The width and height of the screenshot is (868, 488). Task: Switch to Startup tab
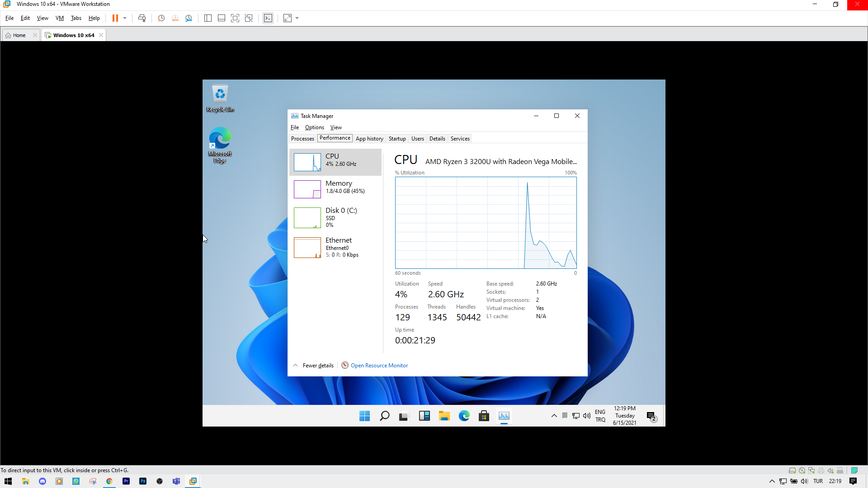click(x=397, y=139)
